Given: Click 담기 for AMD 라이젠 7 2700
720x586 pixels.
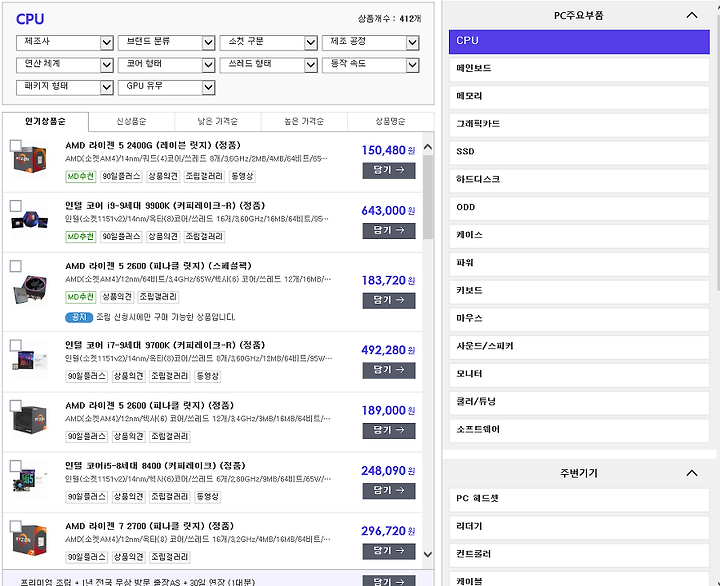Looking at the screenshot, I should [x=389, y=551].
